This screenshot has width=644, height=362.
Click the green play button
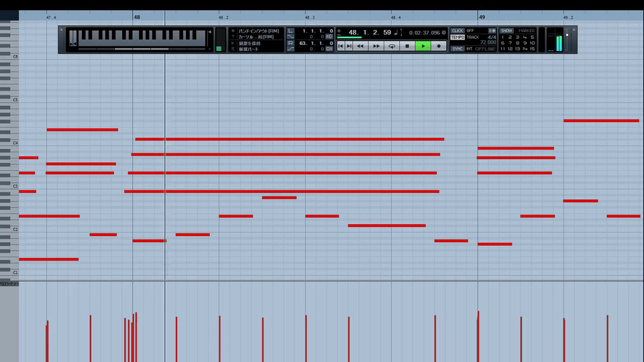[x=423, y=46]
